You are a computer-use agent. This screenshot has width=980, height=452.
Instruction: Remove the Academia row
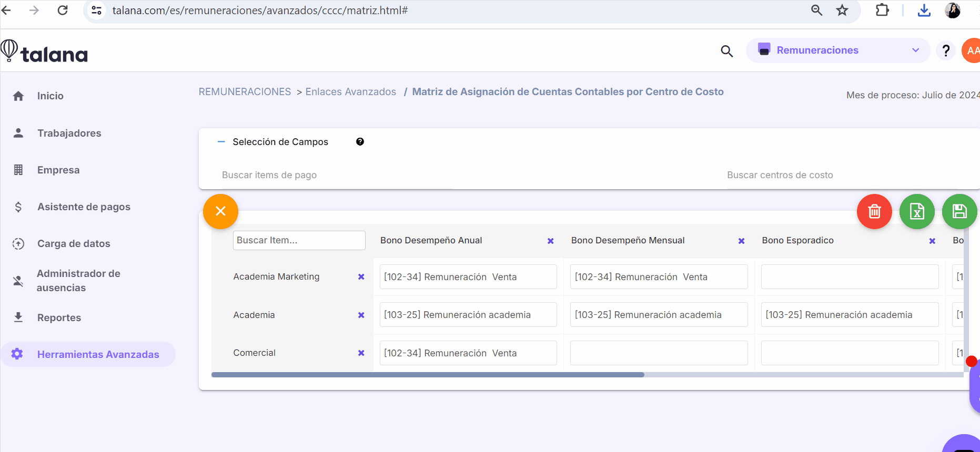[361, 315]
